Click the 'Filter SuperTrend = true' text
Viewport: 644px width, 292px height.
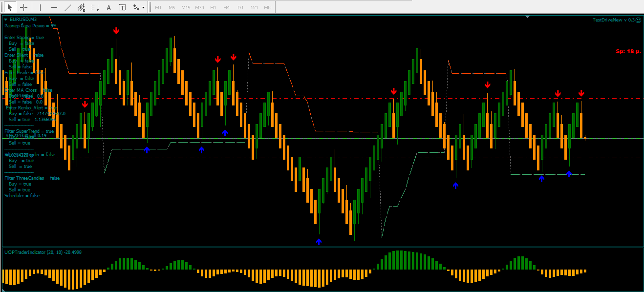[x=29, y=131]
